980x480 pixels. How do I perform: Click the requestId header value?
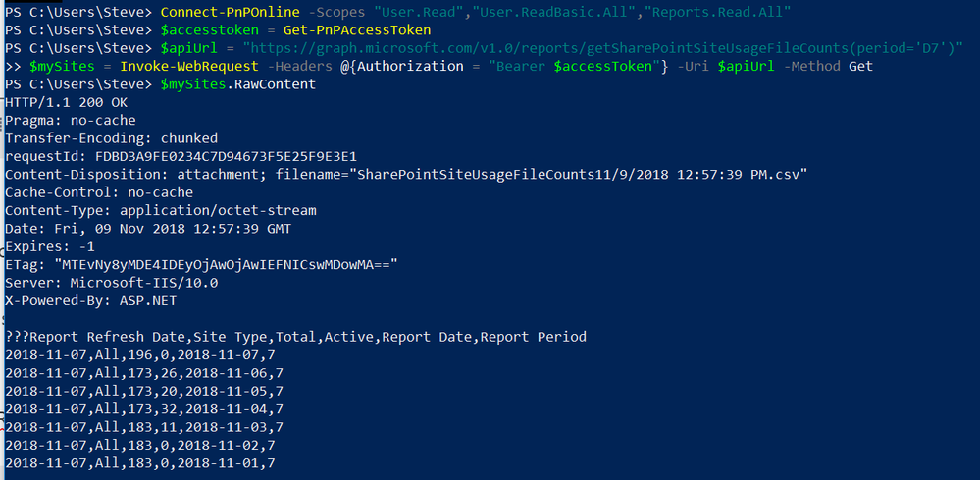227,156
